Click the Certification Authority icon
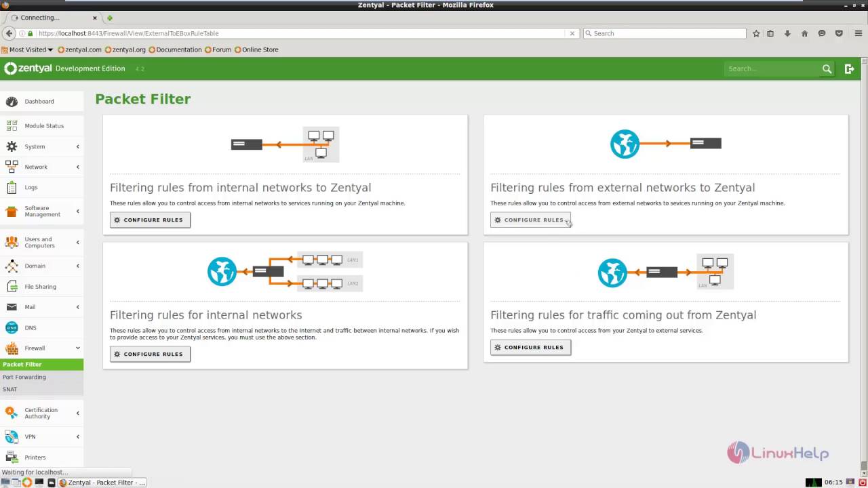868x488 pixels. [12, 413]
